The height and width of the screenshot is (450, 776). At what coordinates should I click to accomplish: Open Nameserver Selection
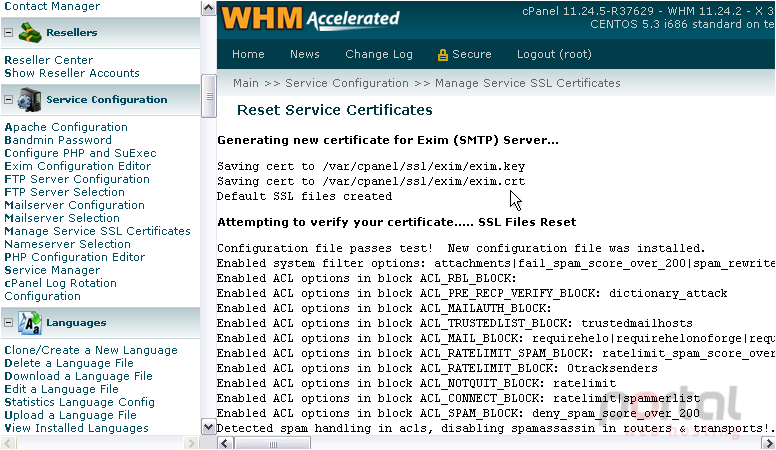click(x=67, y=245)
